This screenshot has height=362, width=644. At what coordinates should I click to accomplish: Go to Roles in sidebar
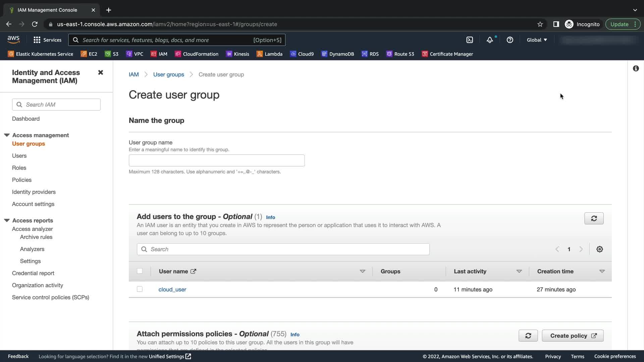click(19, 168)
